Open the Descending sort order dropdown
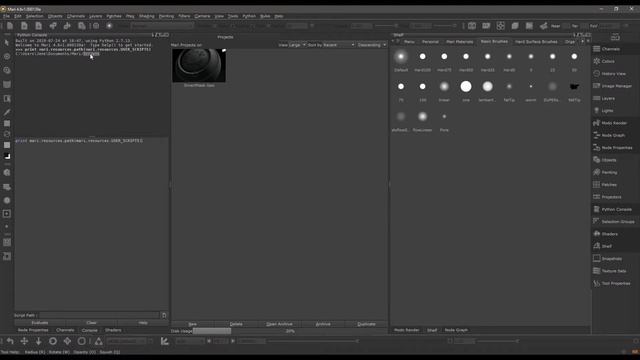Screen dimensions: 640x360 tap(372, 45)
